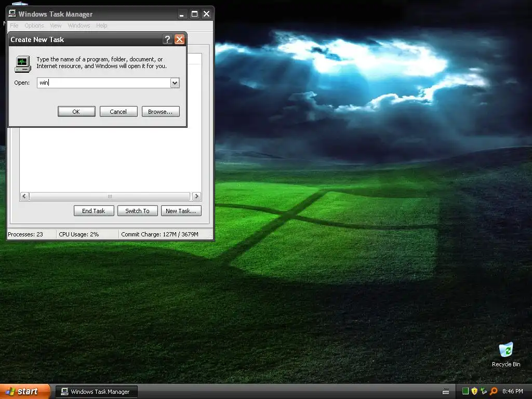The image size is (532, 399).
Task: Expand the Open field dropdown arrow
Action: (175, 83)
